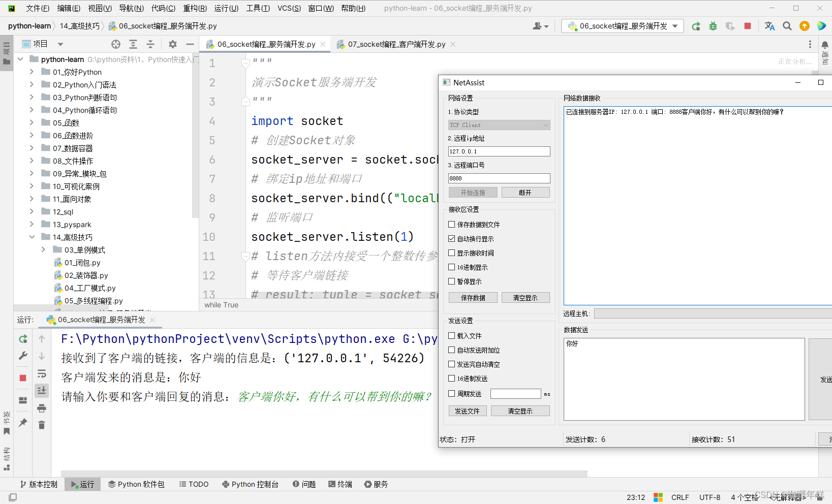Rerun icon in the Run tool window
832x504 pixels.
[23, 339]
